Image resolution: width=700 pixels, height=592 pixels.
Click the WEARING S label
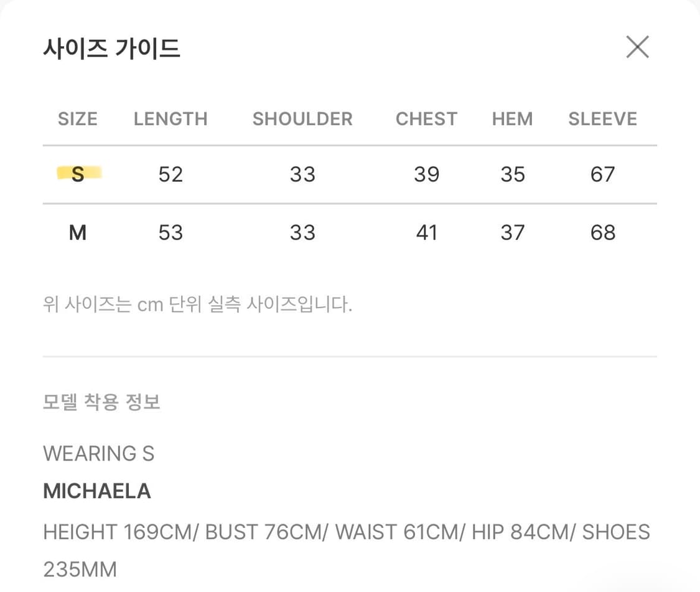[98, 453]
